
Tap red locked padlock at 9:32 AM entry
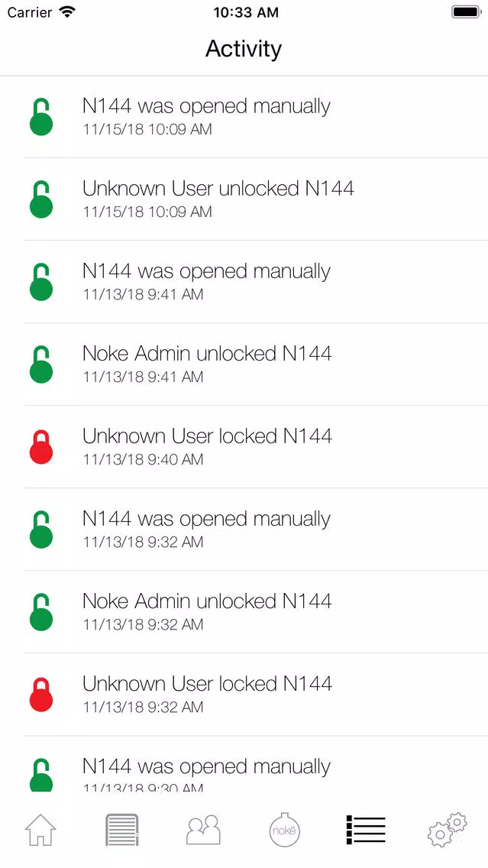[41, 695]
